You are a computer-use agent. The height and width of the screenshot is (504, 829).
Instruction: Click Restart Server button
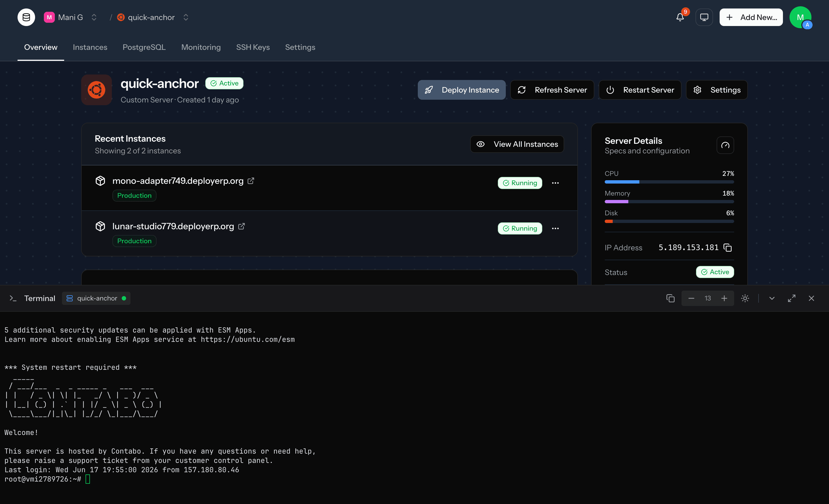pyautogui.click(x=640, y=90)
